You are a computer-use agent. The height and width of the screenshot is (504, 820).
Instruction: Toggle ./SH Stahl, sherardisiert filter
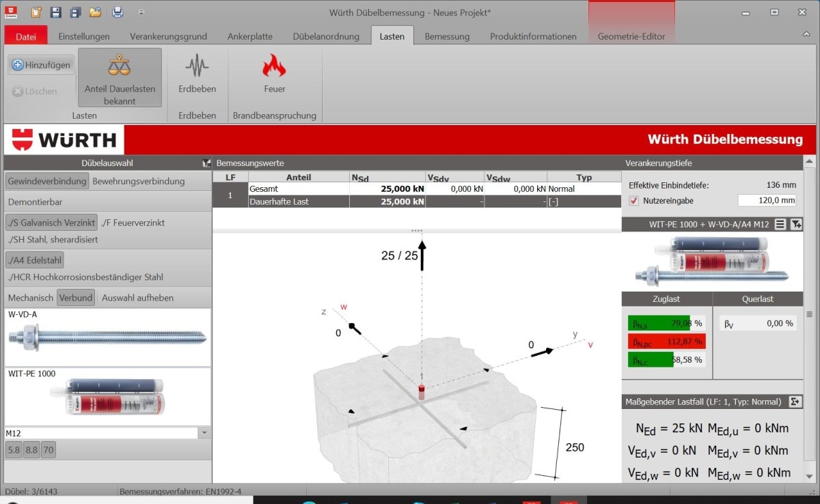point(53,239)
